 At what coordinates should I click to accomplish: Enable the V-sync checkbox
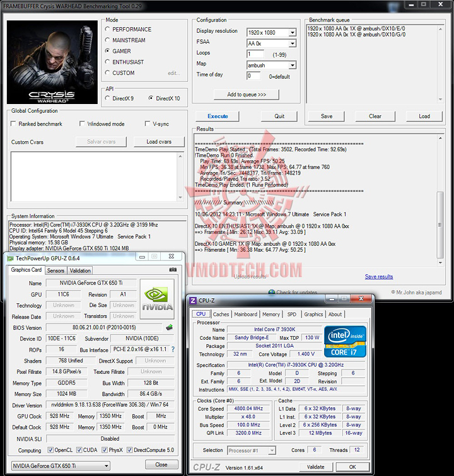(x=148, y=124)
